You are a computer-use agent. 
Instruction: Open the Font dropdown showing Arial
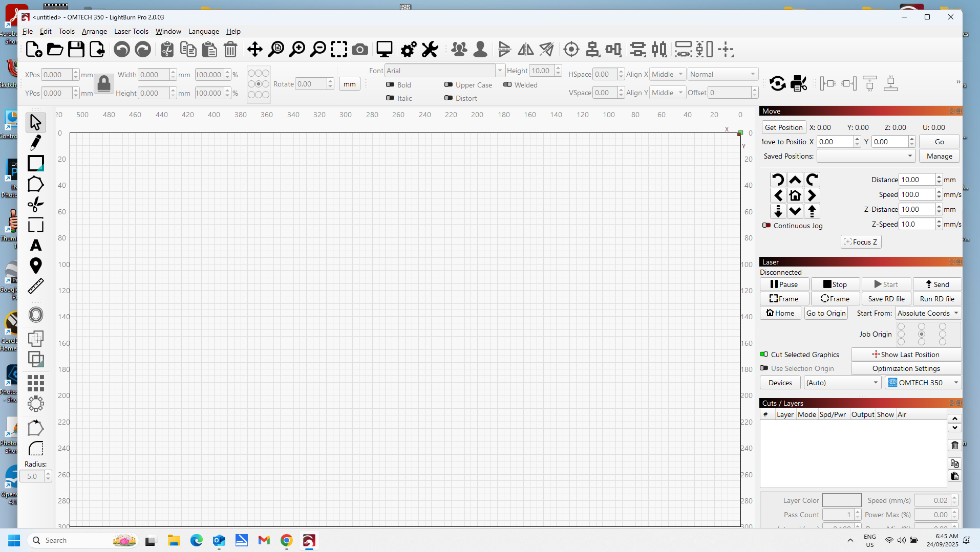[444, 71]
